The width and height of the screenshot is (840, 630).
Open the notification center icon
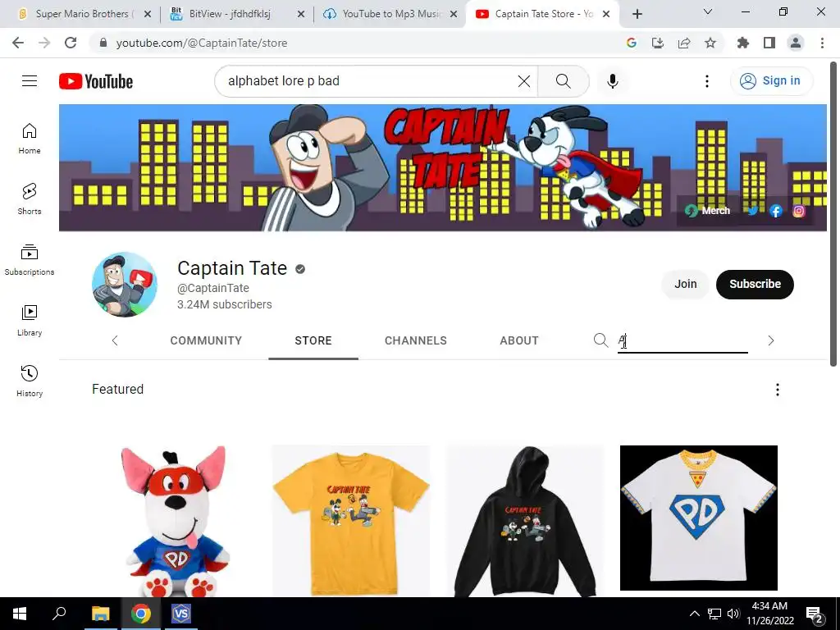[x=815, y=614]
